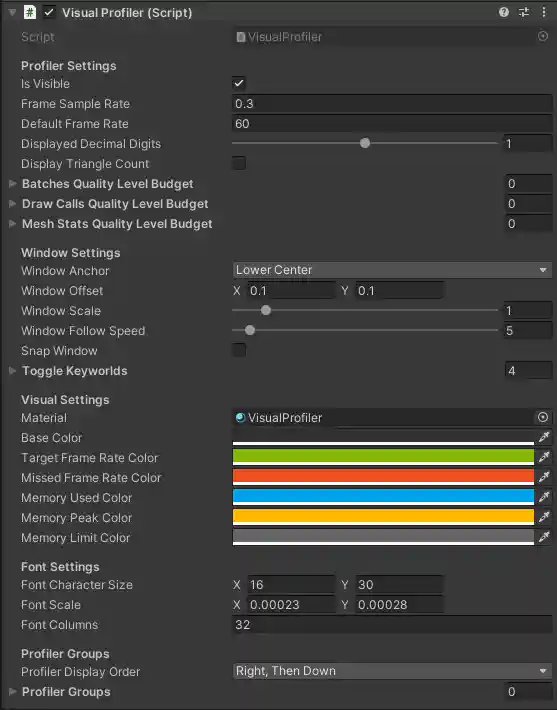Expand the Profiler Groups list
The height and width of the screenshot is (710, 557).
pos(13,691)
